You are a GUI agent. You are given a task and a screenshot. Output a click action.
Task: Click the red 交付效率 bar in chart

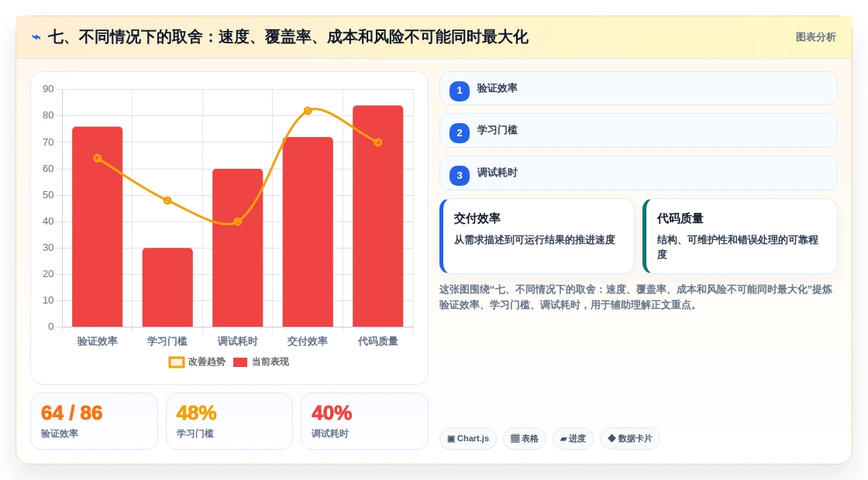coord(308,232)
